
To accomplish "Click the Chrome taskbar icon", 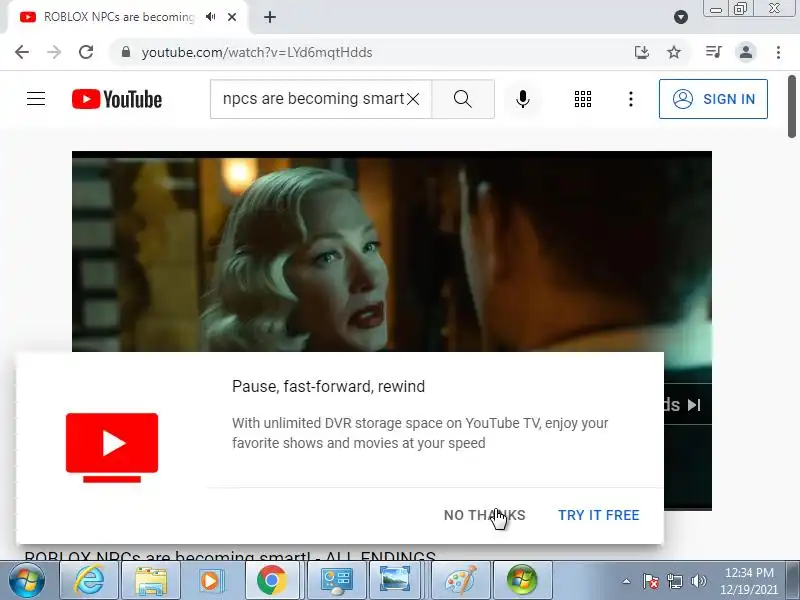I will click(271, 580).
